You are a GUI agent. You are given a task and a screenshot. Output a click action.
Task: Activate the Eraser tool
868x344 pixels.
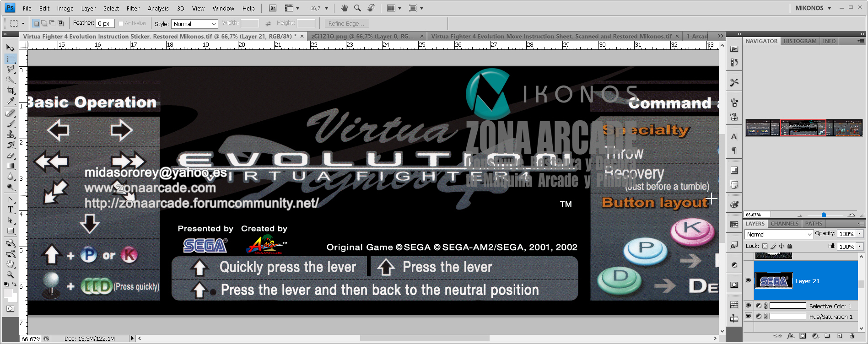tap(11, 156)
